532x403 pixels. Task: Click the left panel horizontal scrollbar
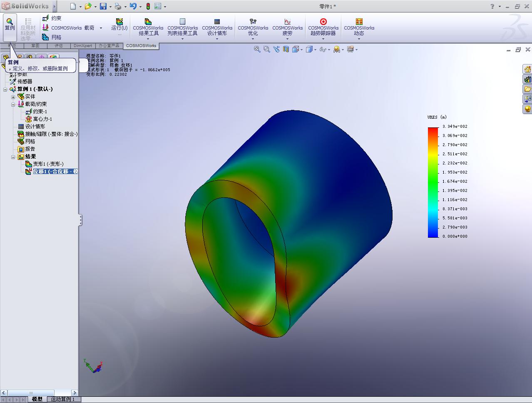tap(39, 393)
